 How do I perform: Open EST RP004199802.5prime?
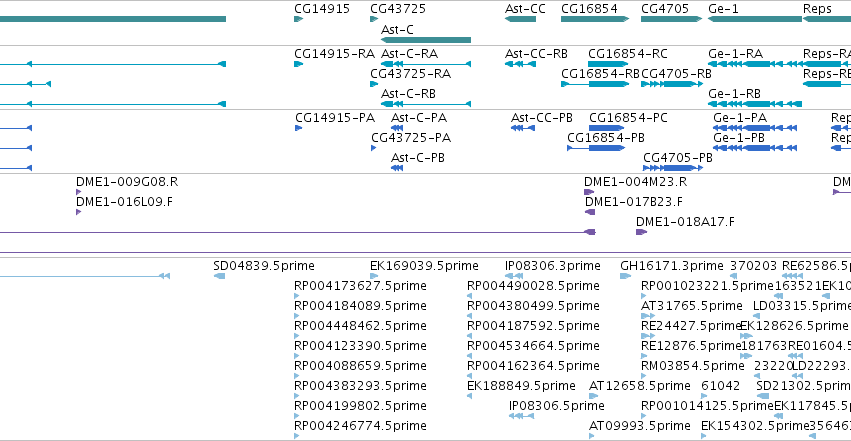(360, 406)
